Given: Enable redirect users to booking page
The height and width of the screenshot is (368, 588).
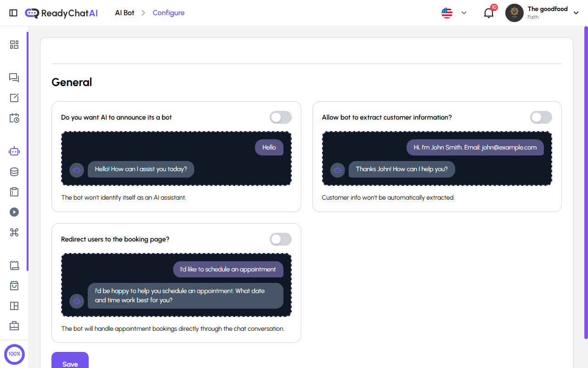Looking at the screenshot, I should 280,239.
